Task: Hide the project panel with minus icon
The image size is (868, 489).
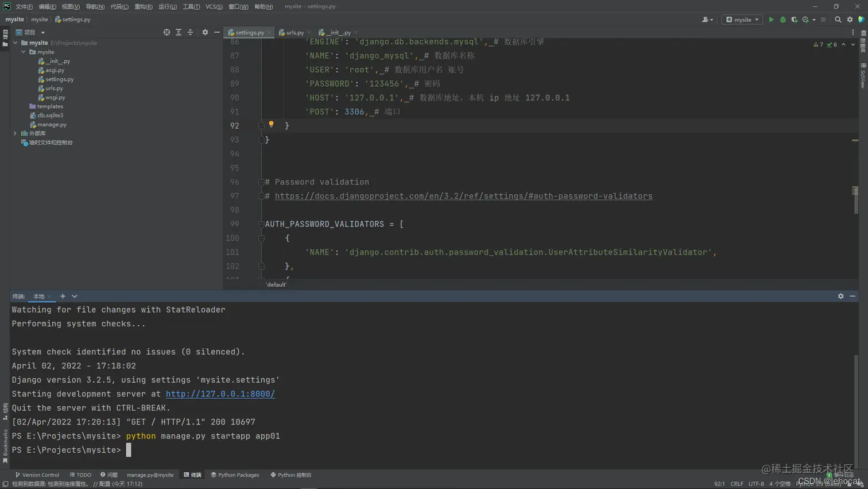Action: 216,33
